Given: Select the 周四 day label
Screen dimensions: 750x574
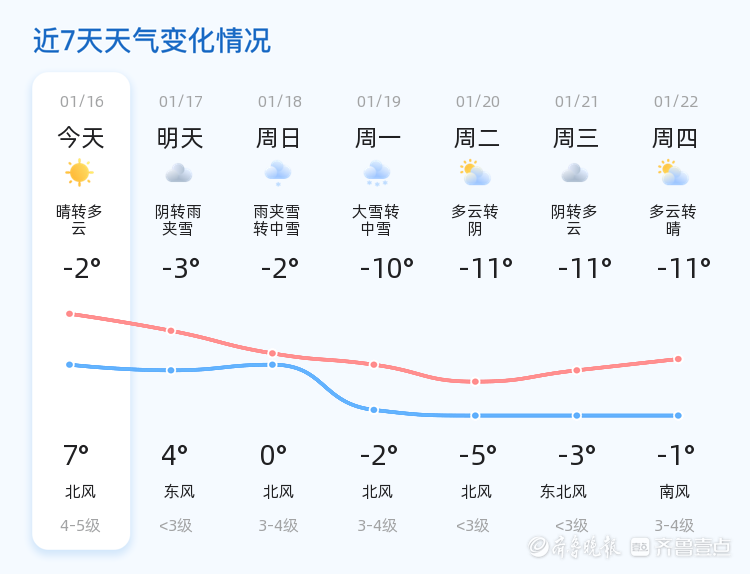Looking at the screenshot, I should click(675, 138).
